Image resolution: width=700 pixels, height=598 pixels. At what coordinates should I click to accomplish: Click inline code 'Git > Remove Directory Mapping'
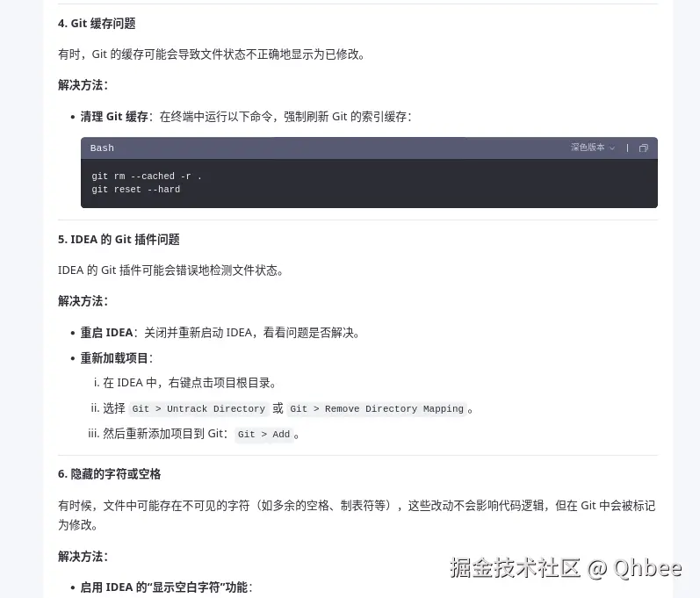[x=377, y=409]
